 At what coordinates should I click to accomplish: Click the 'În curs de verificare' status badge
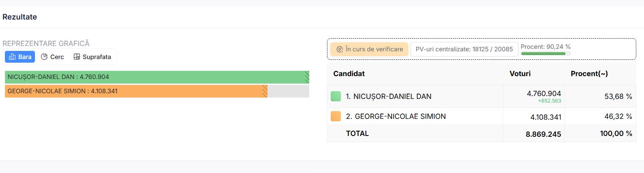pyautogui.click(x=369, y=49)
